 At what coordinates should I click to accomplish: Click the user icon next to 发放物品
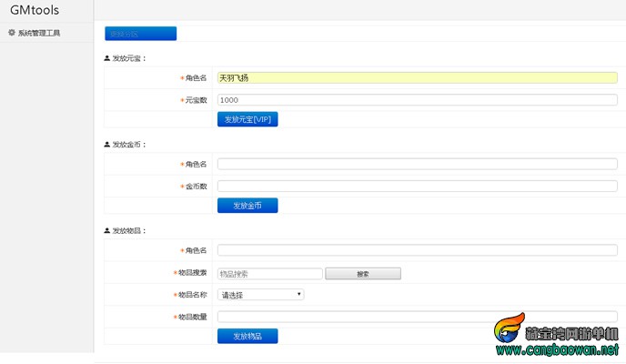(x=106, y=231)
